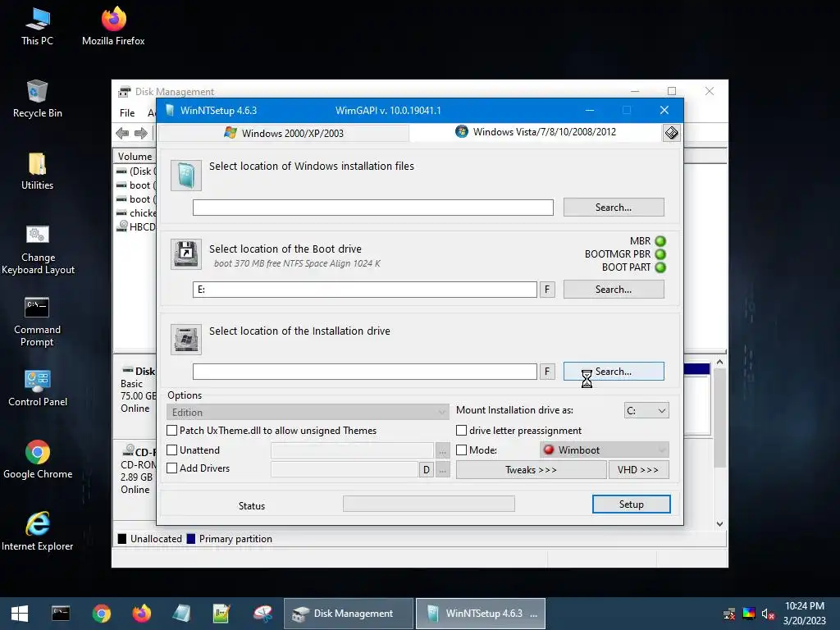Click the back arrow in Disk Management toolbar
Screen dimensions: 840x630
tap(122, 134)
